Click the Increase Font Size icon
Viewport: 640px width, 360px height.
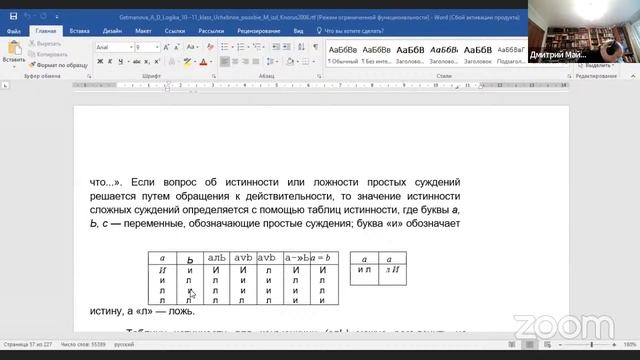point(167,47)
